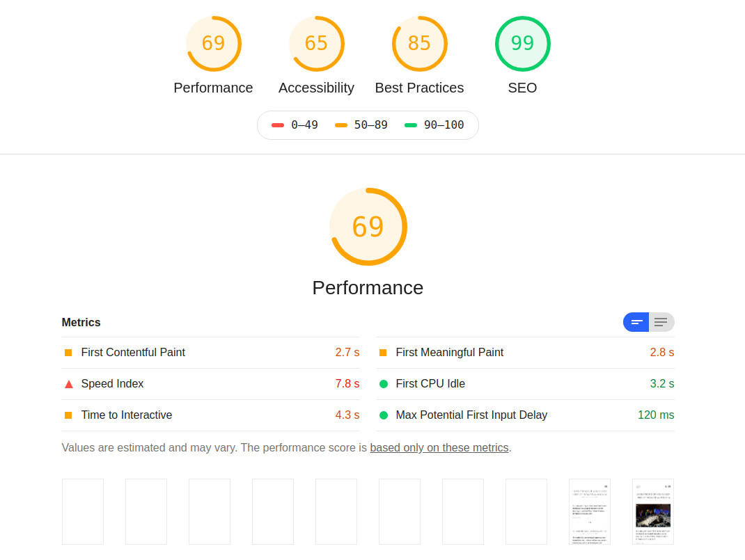
Task: Click the first blank filmstrip thumbnail
Action: tap(83, 511)
